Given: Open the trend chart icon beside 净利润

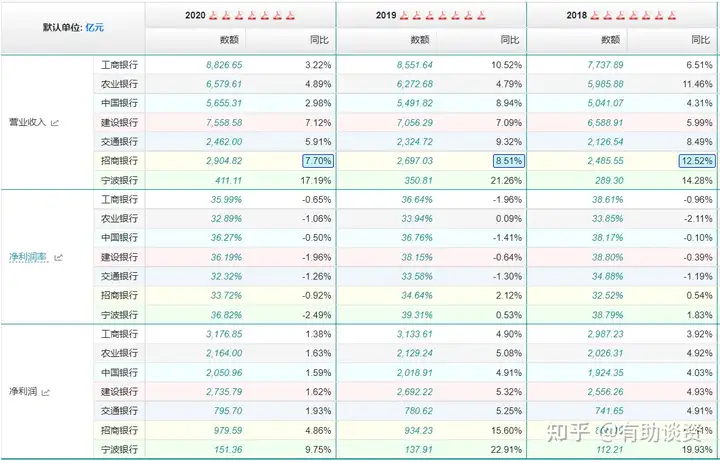Looking at the screenshot, I should 45,392.
